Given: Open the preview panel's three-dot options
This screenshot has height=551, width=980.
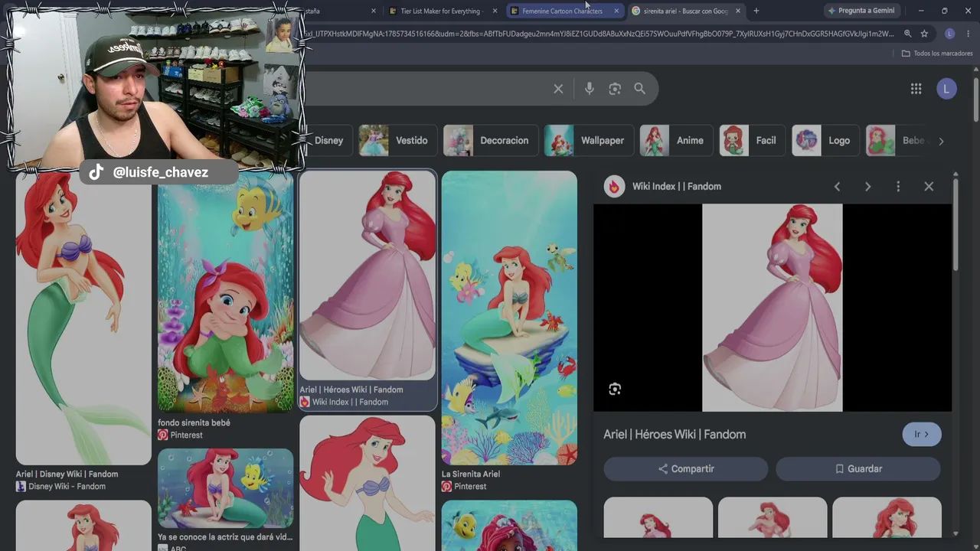Looking at the screenshot, I should tap(898, 187).
